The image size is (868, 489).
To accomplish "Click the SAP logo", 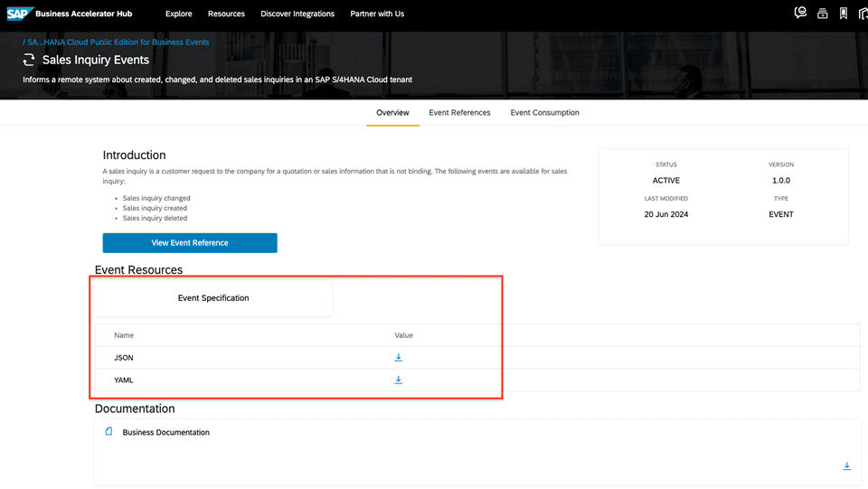I will [20, 14].
